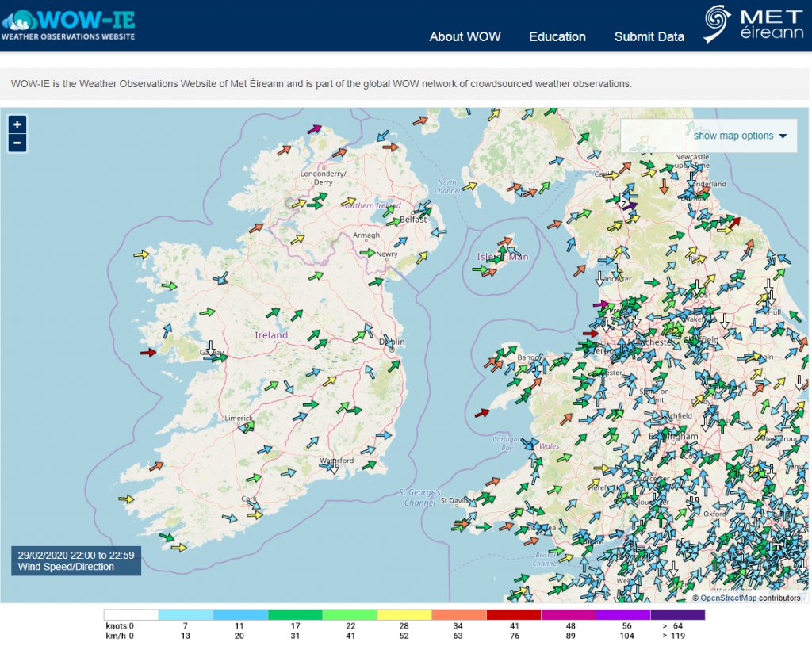
Task: Click the wind arrow near Dublin
Action: tap(389, 341)
